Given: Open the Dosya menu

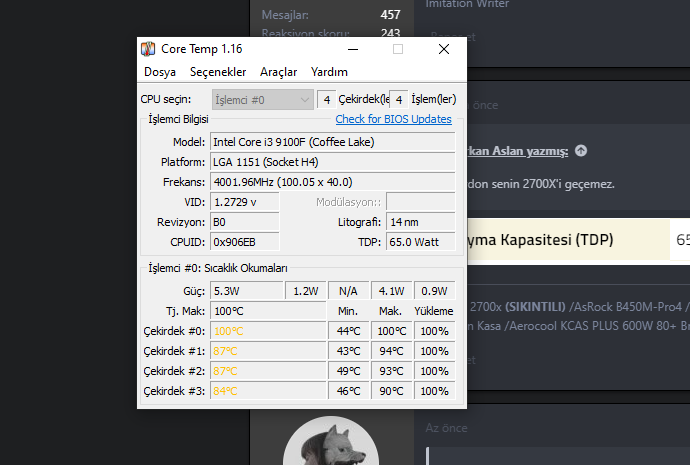Looking at the screenshot, I should [160, 72].
